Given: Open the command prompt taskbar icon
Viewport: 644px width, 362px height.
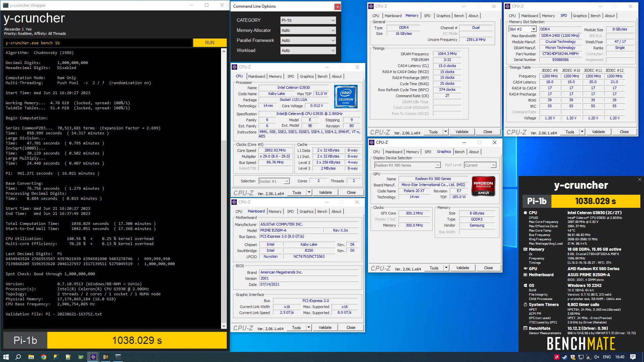Looking at the screenshot, I should pos(118,357).
